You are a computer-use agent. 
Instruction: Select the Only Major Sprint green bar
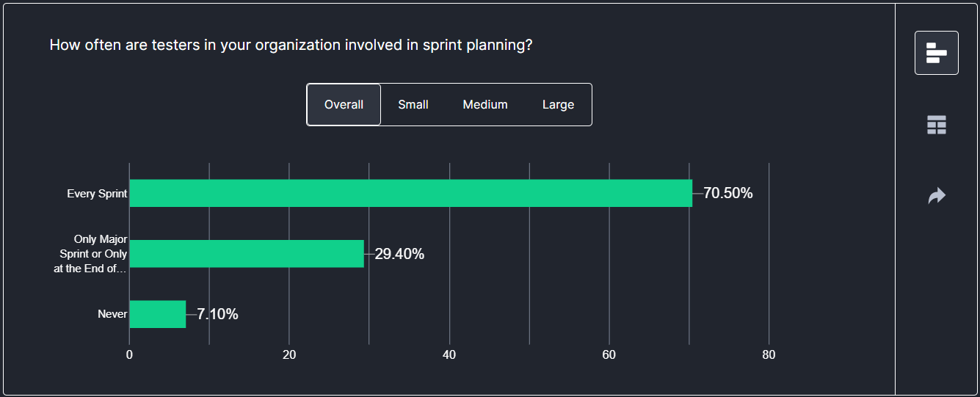click(247, 254)
